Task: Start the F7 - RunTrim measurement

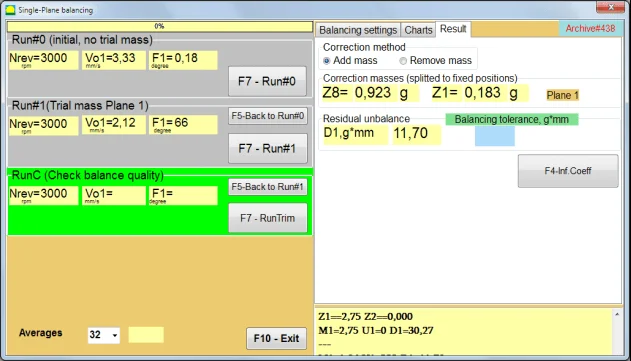Action: click(x=268, y=218)
